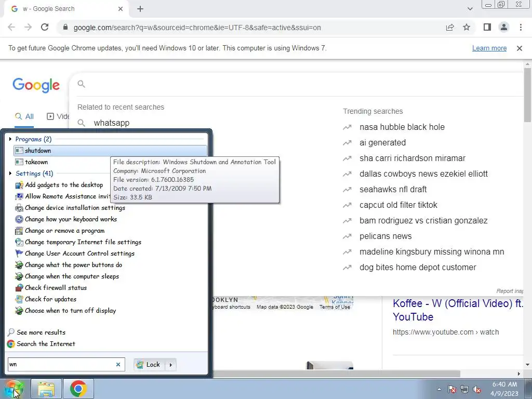
Task: Launch the shutdown program result
Action: (x=110, y=151)
